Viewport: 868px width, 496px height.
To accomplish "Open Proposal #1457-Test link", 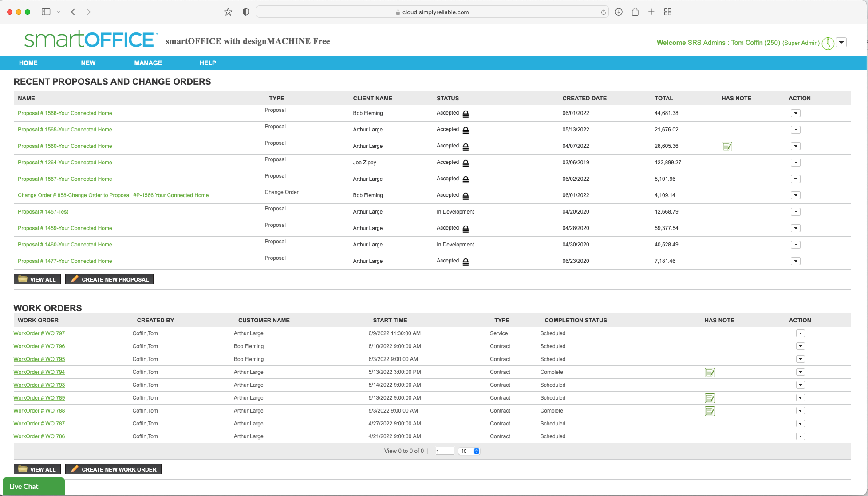I will pyautogui.click(x=43, y=212).
